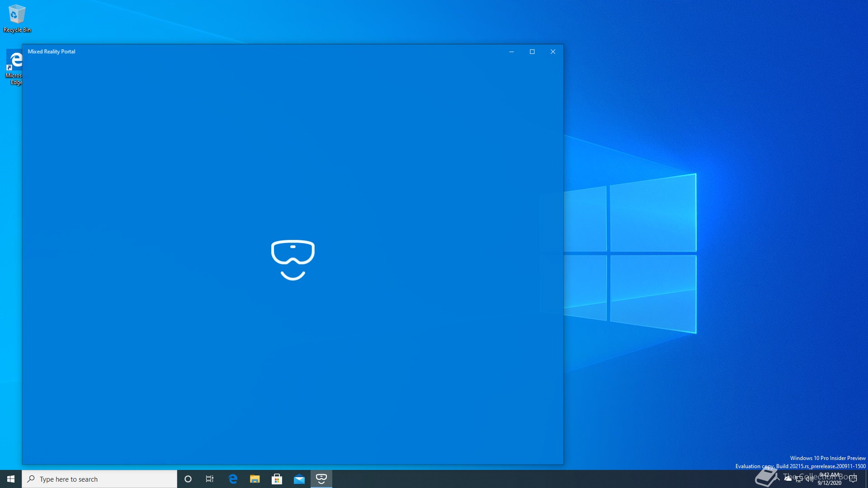868x488 pixels.
Task: Open File Explorer from the taskbar
Action: click(x=255, y=479)
